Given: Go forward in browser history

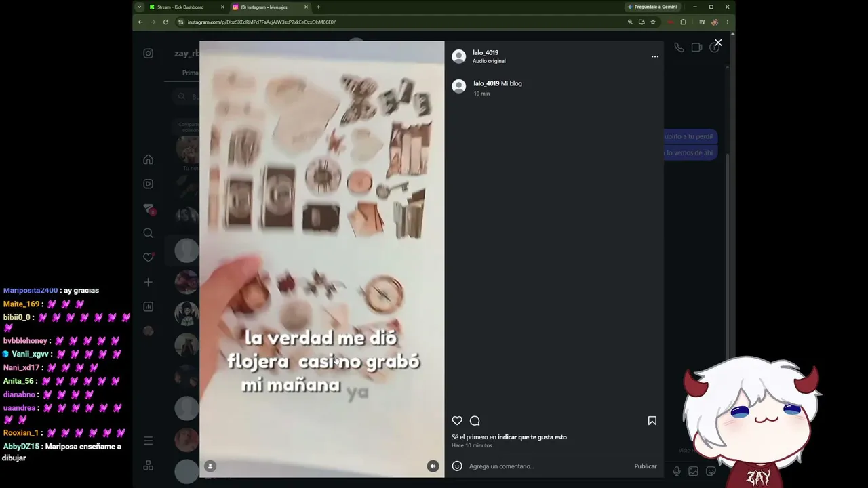Looking at the screenshot, I should pos(153,22).
